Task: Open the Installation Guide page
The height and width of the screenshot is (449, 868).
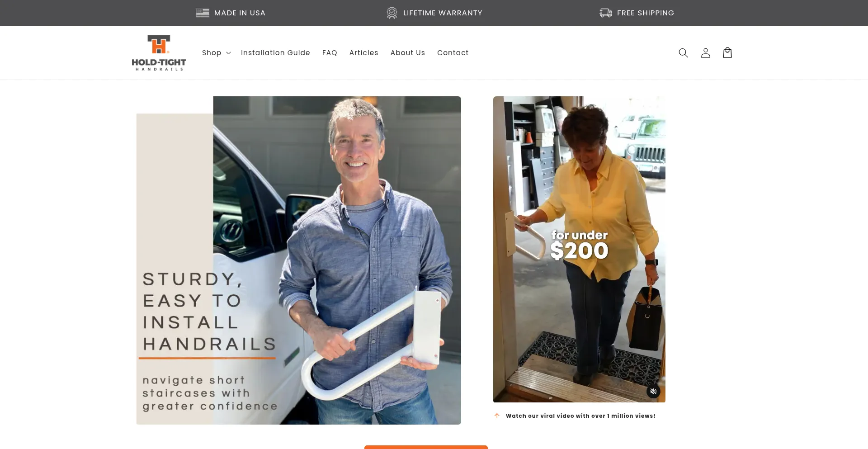Action: coord(275,53)
